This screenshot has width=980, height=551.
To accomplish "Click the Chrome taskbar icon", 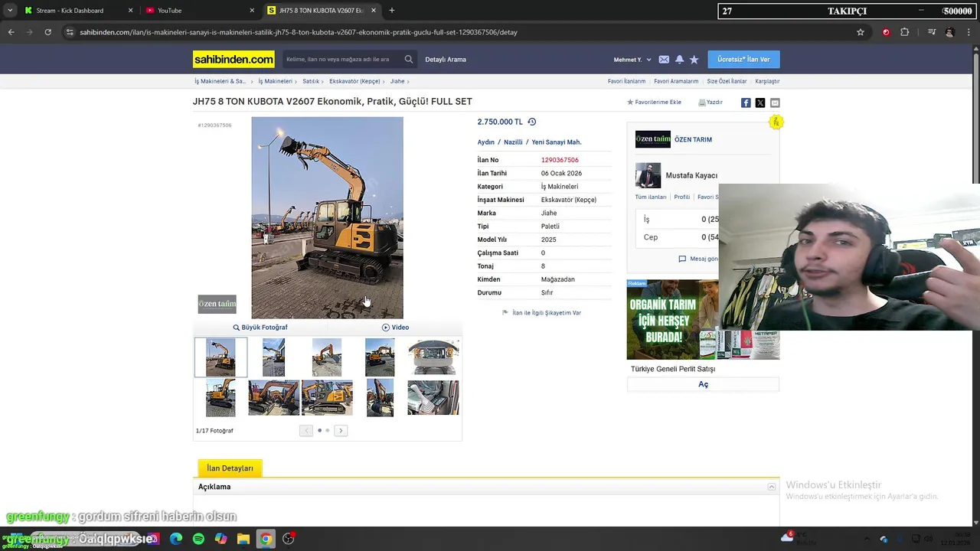I will click(266, 539).
